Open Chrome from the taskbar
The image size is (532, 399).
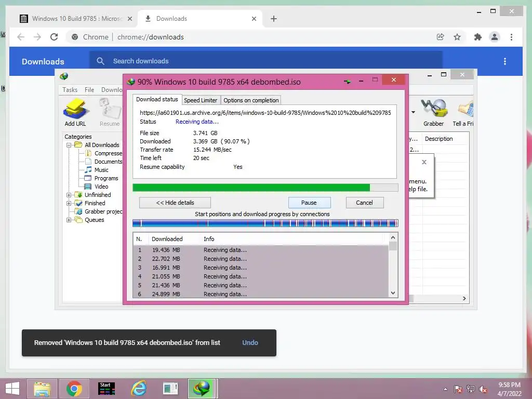pyautogui.click(x=74, y=389)
